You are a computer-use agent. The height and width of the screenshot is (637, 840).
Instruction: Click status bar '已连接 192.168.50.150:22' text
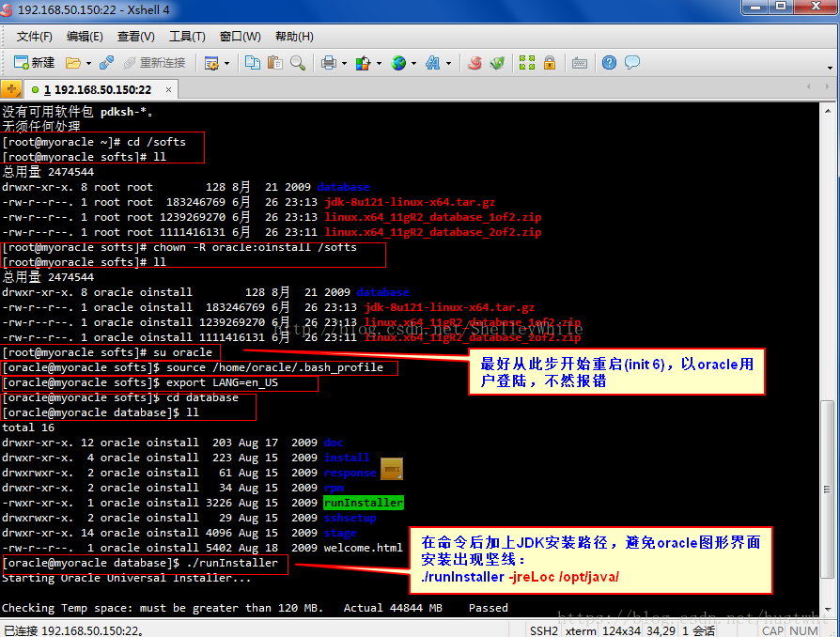73,630
